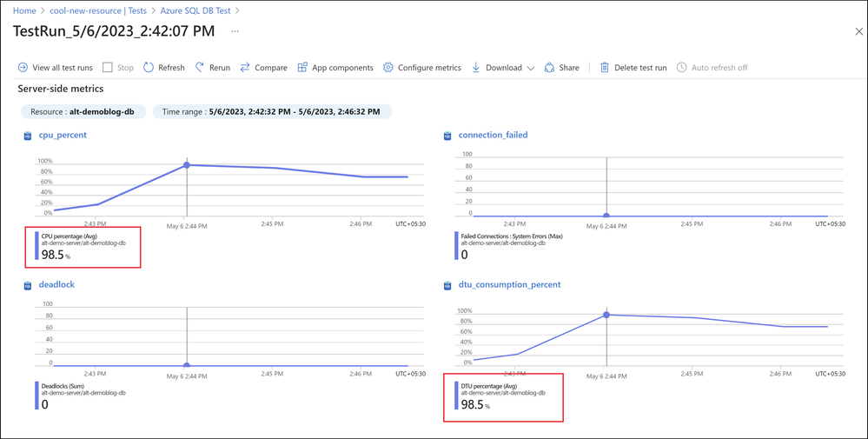The image size is (868, 439).
Task: Click the Share icon
Action: (549, 68)
